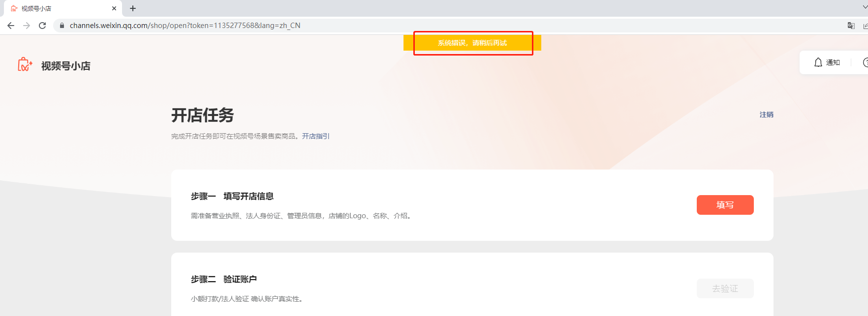868x316 pixels.
Task: Reload the current page
Action: pos(42,26)
